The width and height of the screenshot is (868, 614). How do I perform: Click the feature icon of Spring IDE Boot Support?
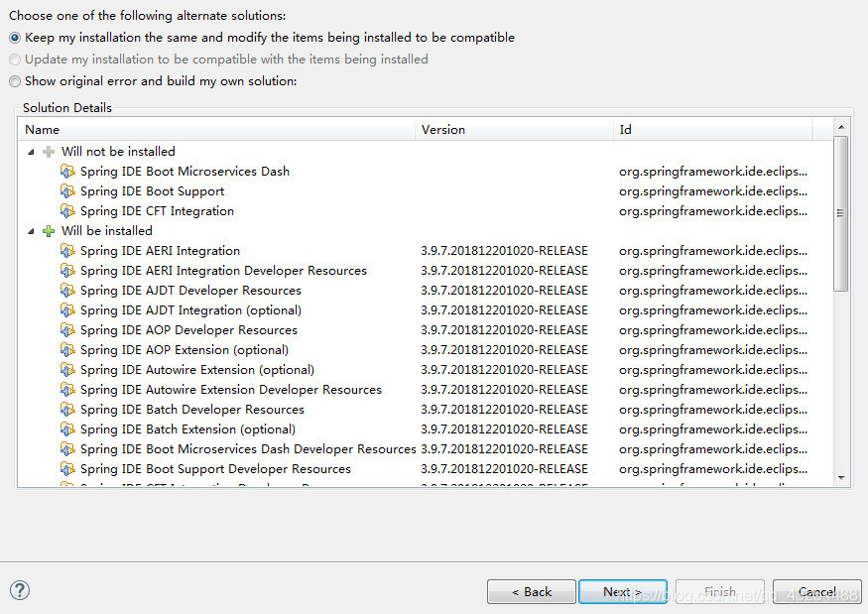click(x=67, y=191)
